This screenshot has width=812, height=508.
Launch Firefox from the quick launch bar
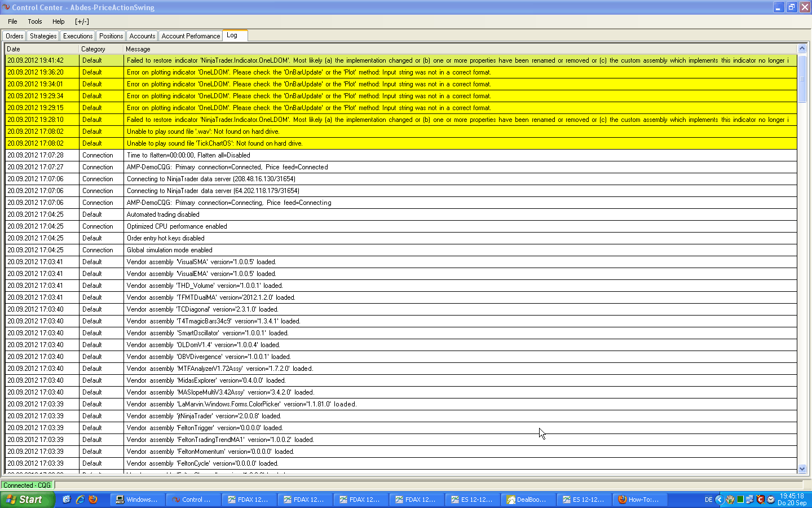[93, 500]
